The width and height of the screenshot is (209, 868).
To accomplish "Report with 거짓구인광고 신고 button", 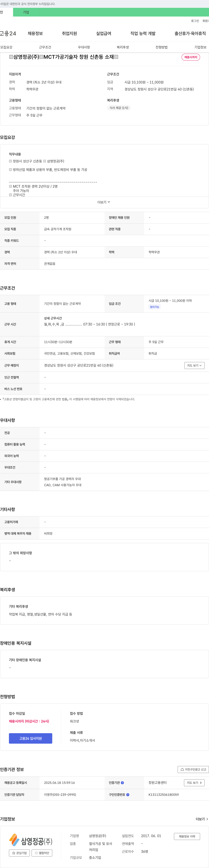I will click(x=193, y=769).
